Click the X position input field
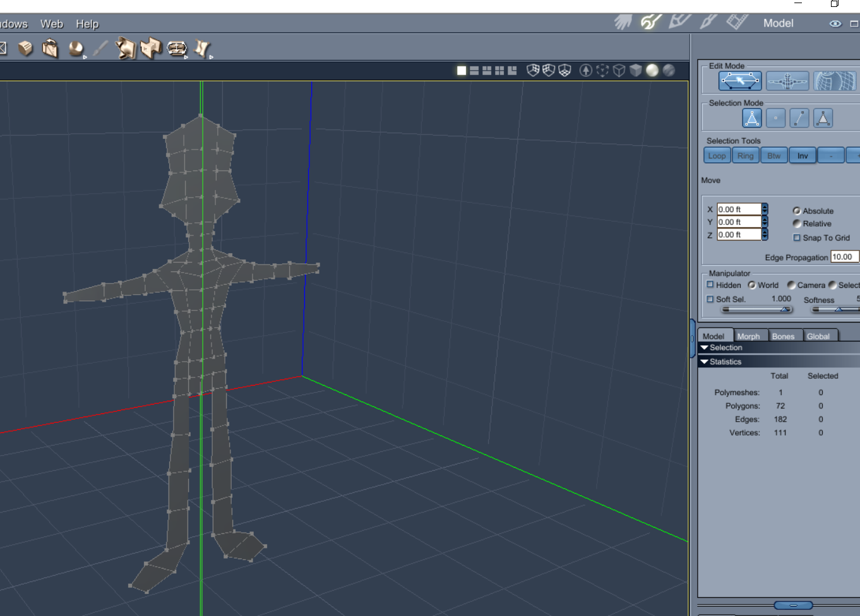 click(x=739, y=209)
